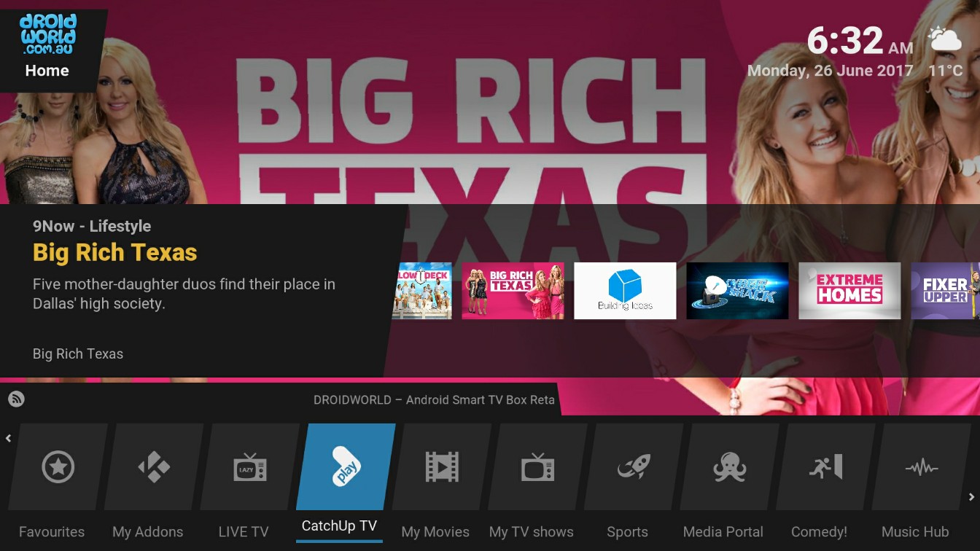Click the RSS feed icon
The width and height of the screenshot is (980, 551).
[16, 399]
